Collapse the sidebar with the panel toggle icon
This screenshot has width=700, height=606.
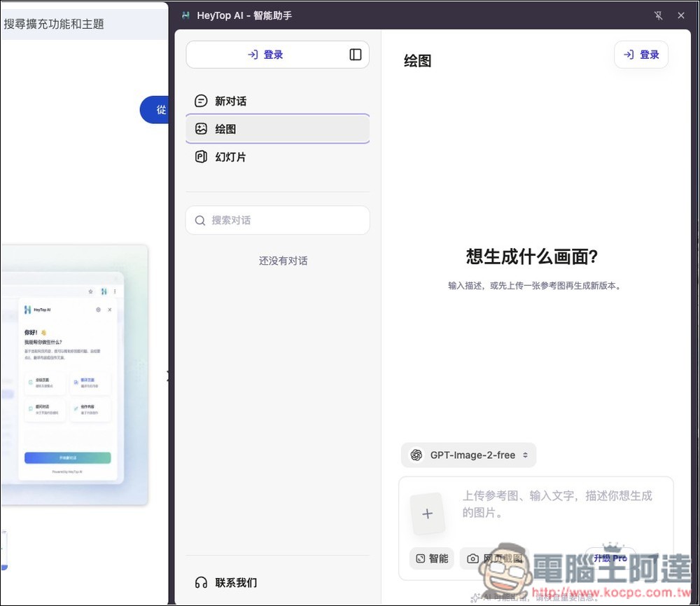(356, 55)
